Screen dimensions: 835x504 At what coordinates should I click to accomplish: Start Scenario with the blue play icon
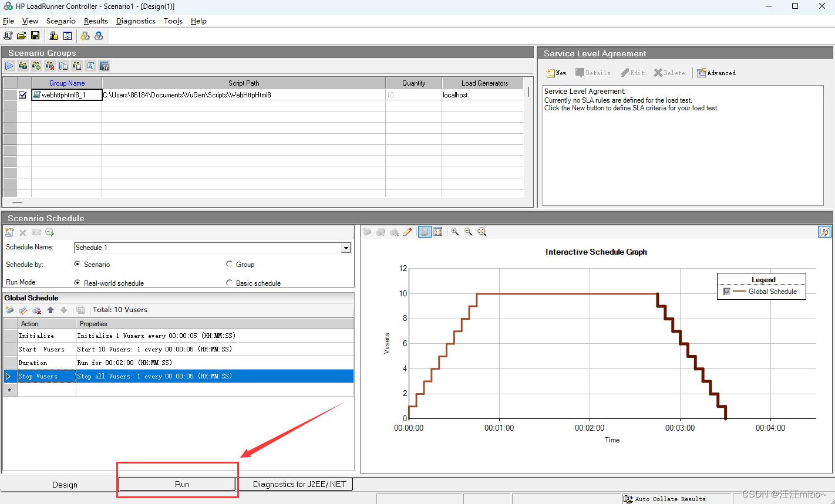[9, 66]
